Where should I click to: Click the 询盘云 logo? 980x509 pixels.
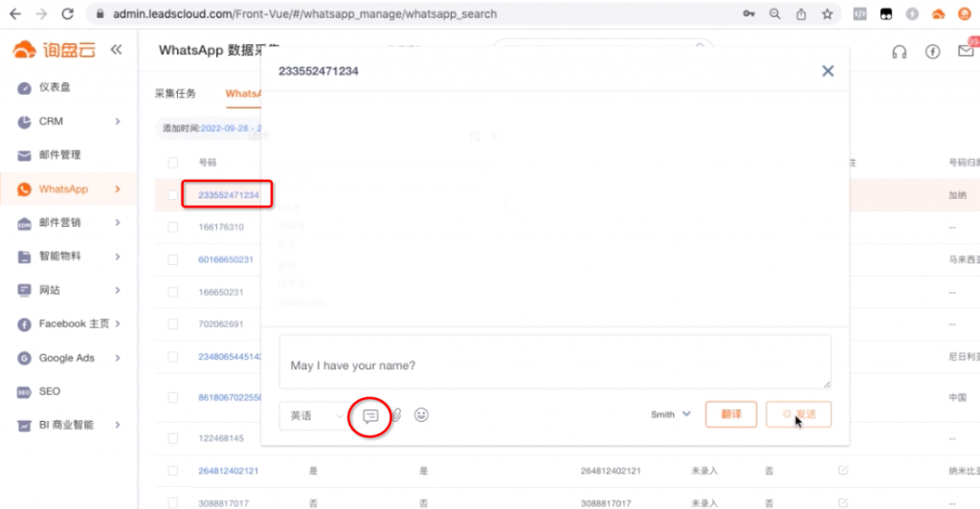coord(55,50)
